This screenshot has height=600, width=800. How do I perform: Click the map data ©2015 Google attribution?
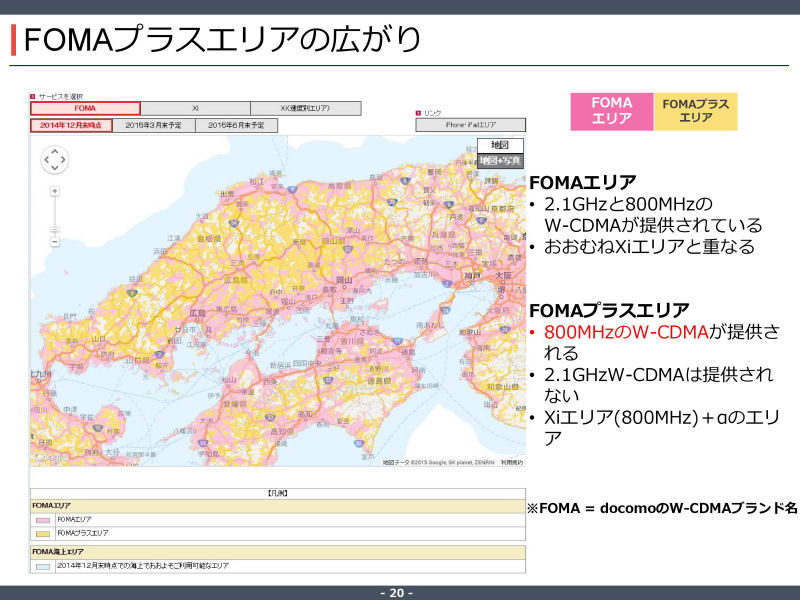(x=439, y=462)
